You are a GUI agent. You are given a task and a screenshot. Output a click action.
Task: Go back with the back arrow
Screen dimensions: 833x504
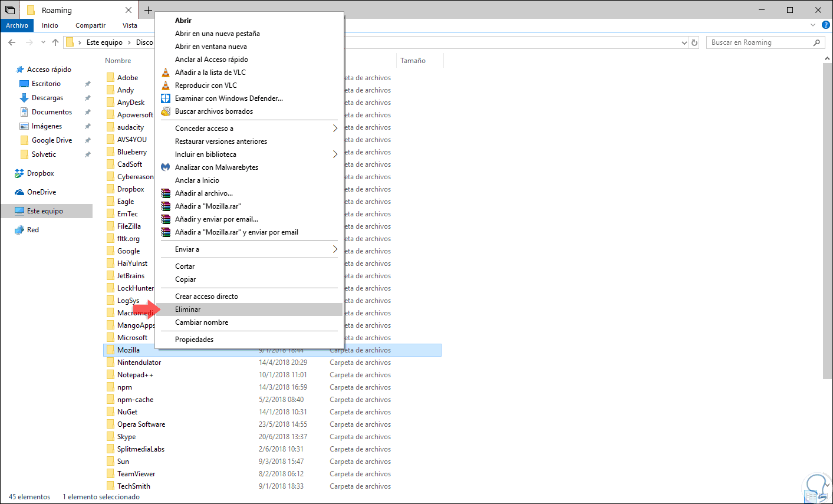(12, 42)
